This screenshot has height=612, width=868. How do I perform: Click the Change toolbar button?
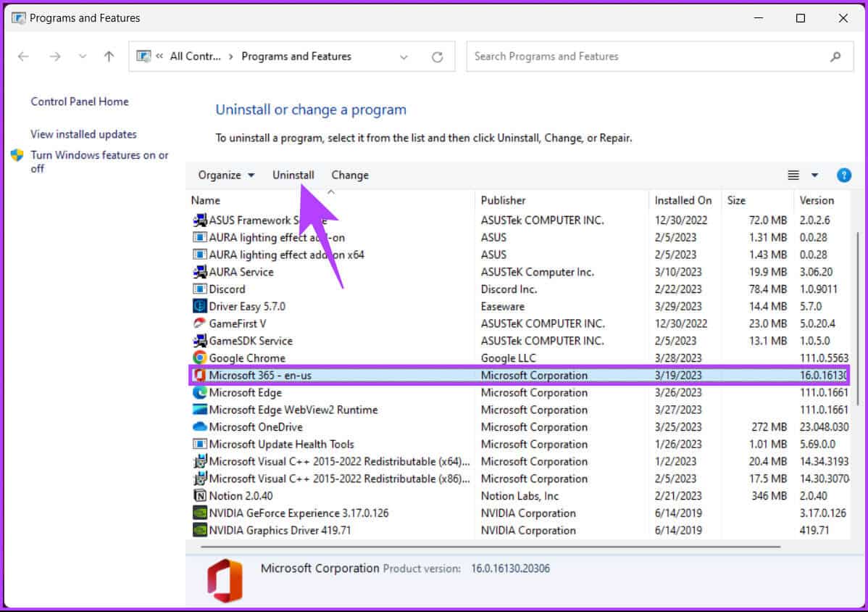coord(350,175)
